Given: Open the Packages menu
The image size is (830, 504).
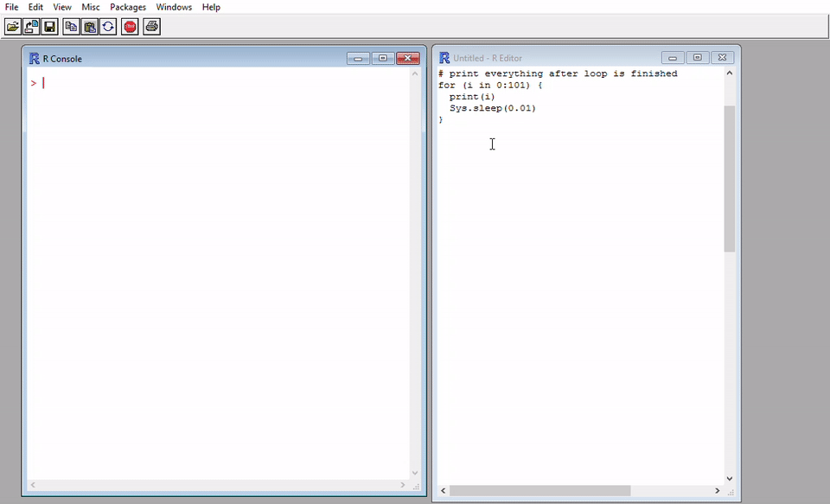Looking at the screenshot, I should coord(128,7).
